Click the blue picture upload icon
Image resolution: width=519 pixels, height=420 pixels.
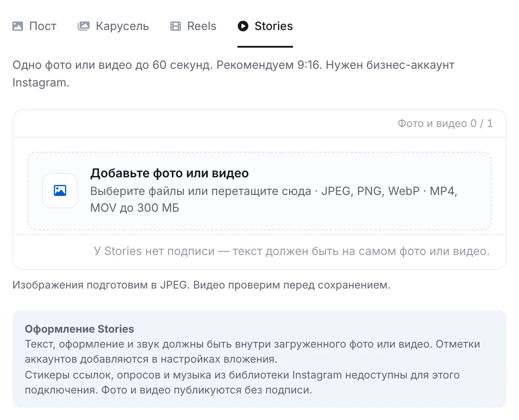point(60,191)
